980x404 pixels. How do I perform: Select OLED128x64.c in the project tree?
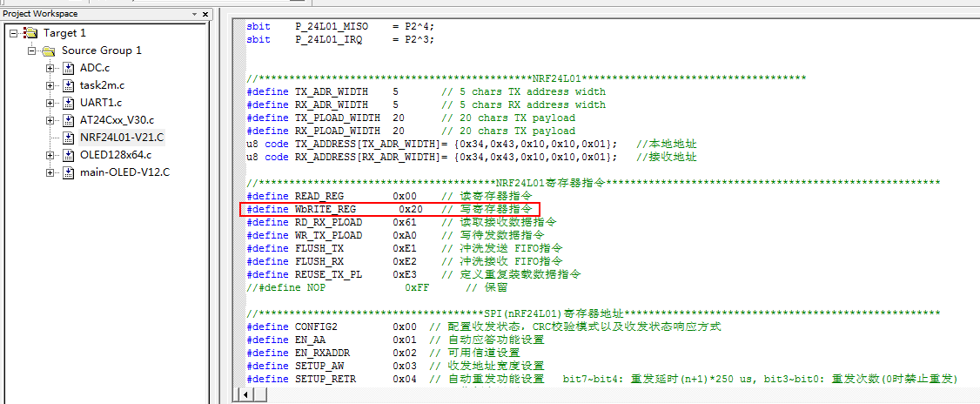pyautogui.click(x=116, y=155)
